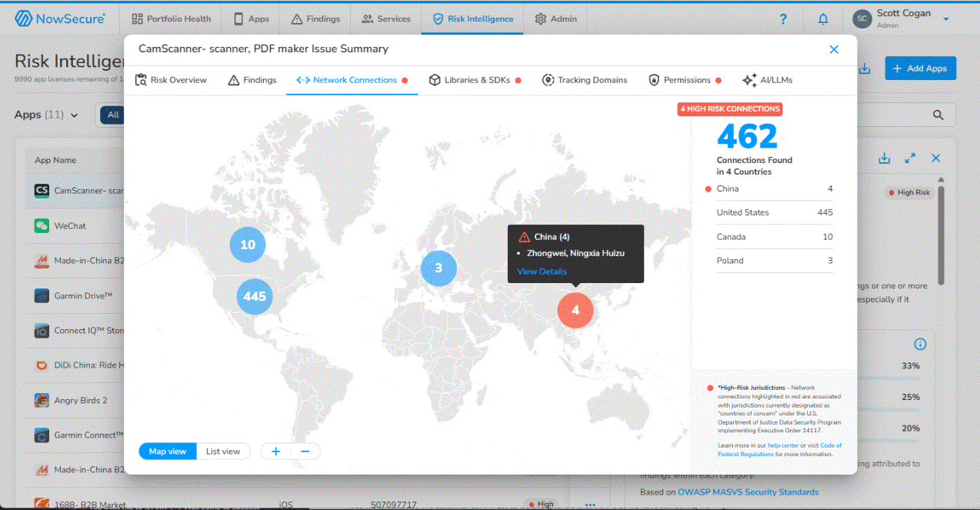Switch to Risk Overview tab
Viewport: 980px width, 510px height.
pos(171,80)
